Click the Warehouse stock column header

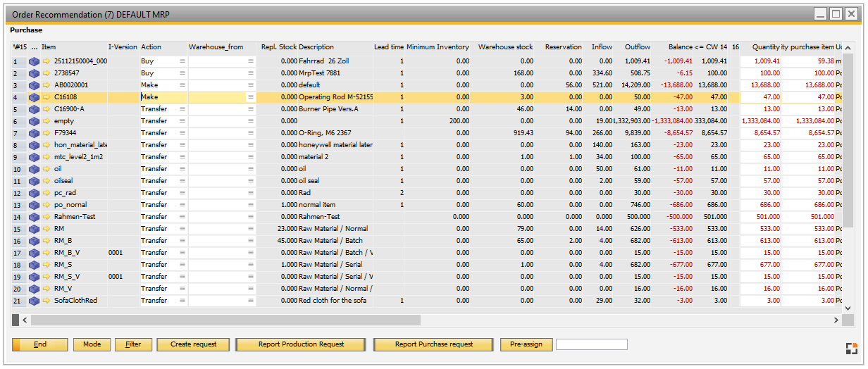(x=505, y=47)
